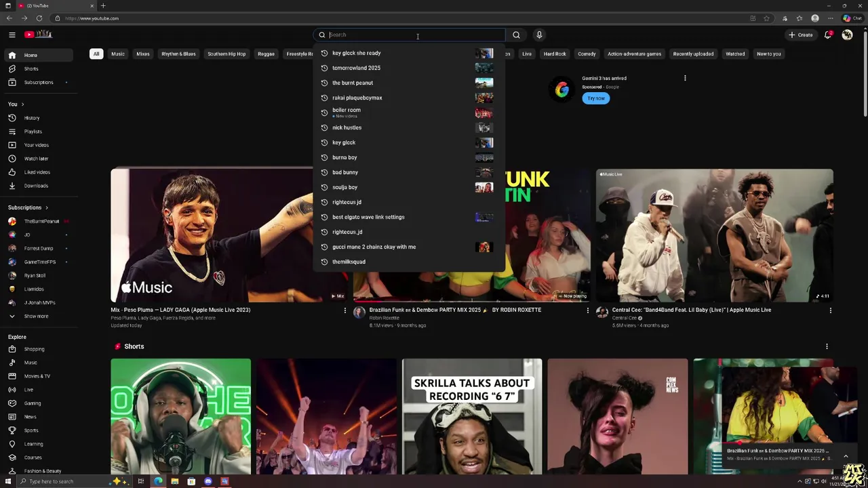Click the Windows Start button
Image resolution: width=868 pixels, height=488 pixels.
click(8, 481)
